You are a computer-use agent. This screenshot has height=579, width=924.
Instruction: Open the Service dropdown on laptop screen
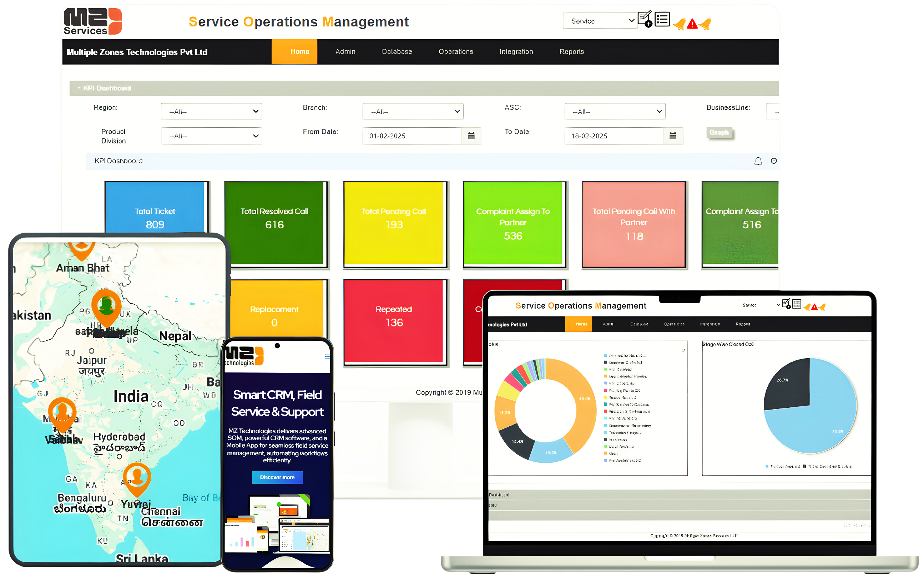click(x=759, y=305)
